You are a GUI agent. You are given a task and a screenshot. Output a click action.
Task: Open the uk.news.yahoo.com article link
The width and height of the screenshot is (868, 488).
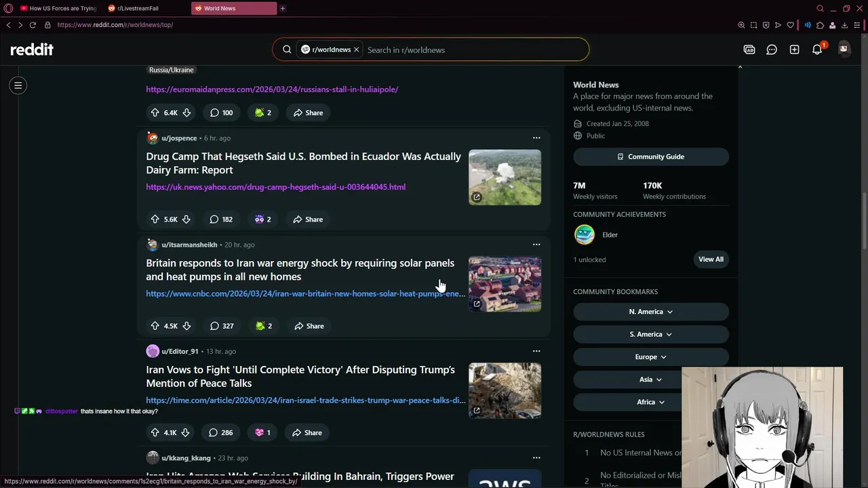click(x=275, y=187)
